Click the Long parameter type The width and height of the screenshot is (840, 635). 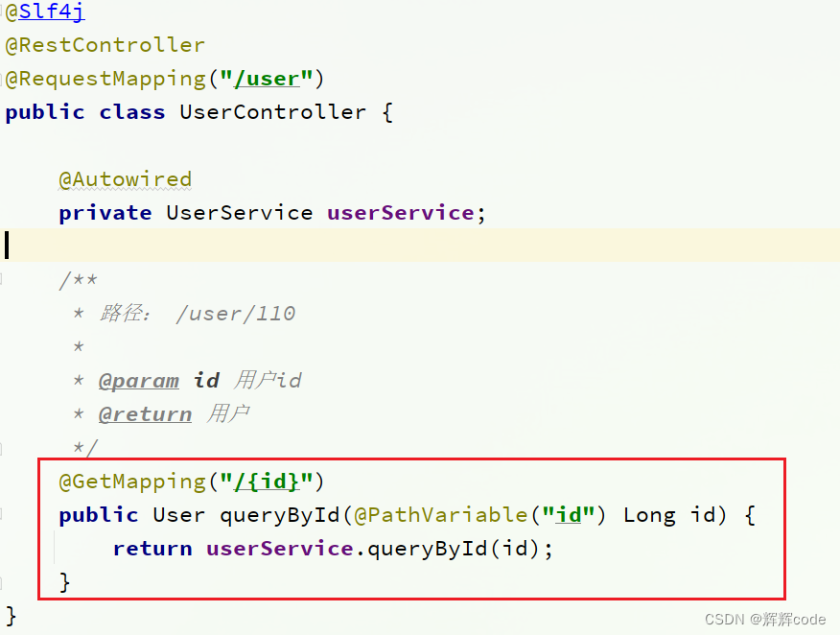coord(649,515)
